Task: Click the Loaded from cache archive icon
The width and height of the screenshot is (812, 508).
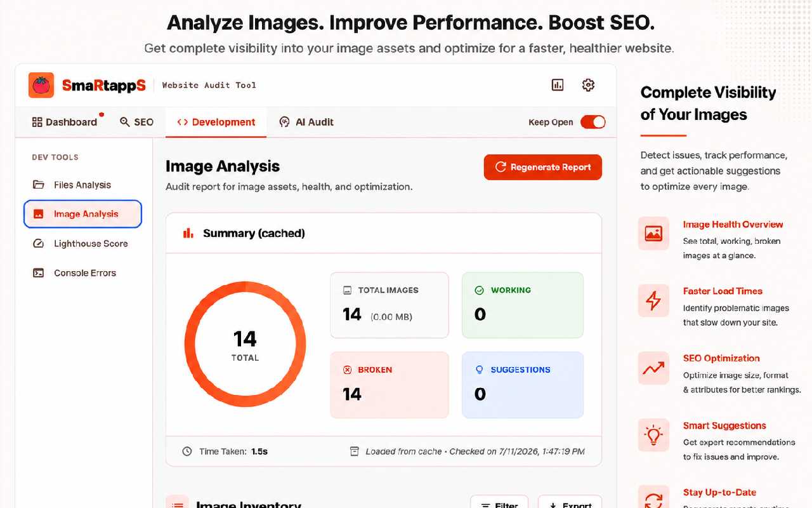Action: (355, 451)
